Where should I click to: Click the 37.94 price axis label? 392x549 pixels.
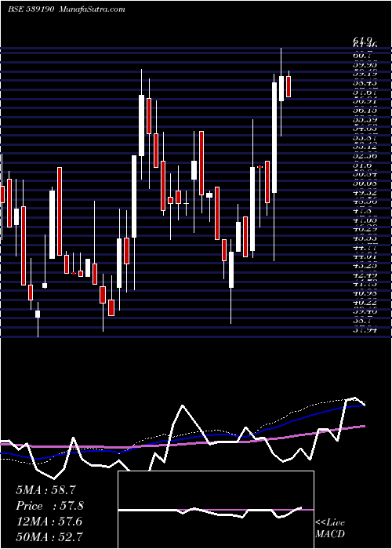pos(365,330)
